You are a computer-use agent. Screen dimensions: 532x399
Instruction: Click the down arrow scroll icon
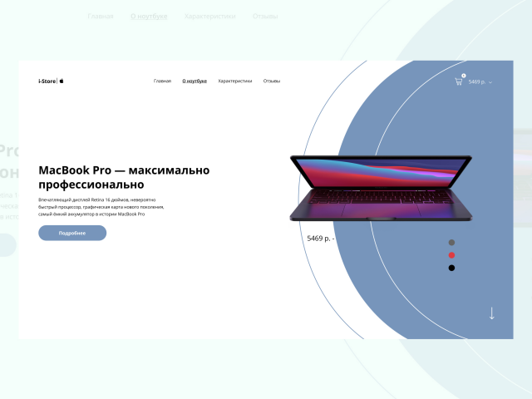[491, 313]
